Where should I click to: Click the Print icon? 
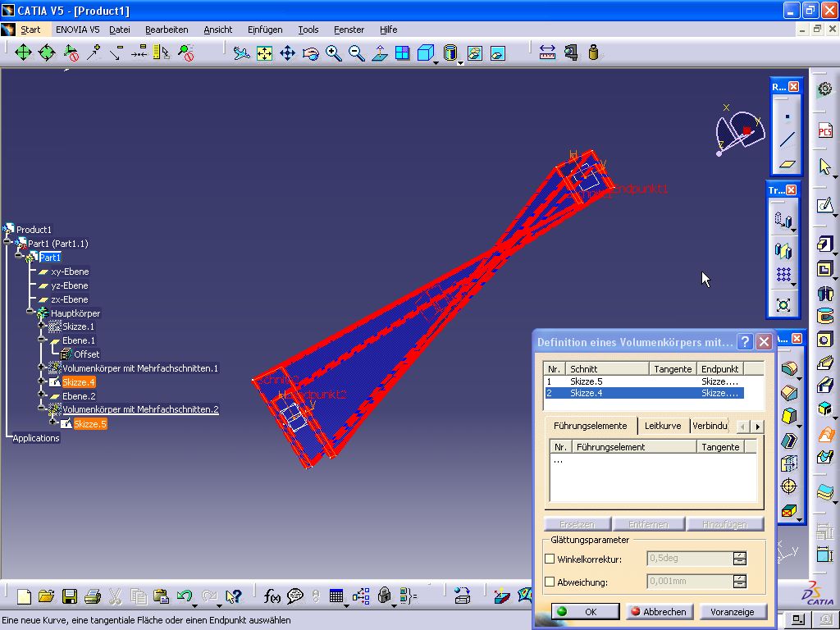(x=93, y=596)
